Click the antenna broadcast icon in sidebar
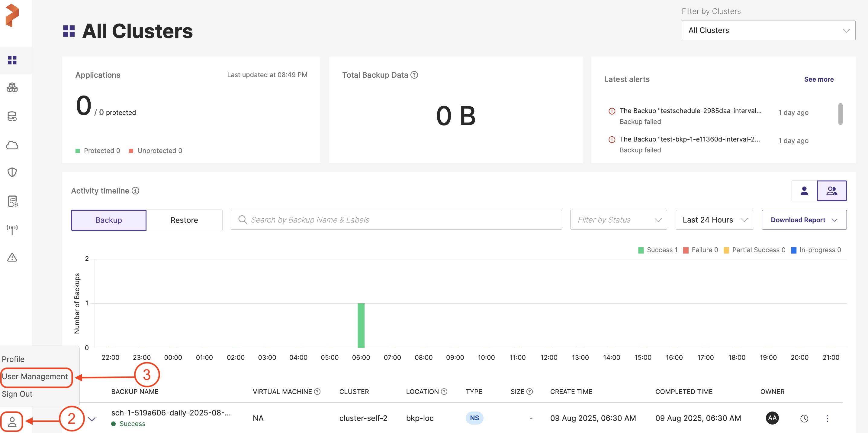 pyautogui.click(x=12, y=230)
